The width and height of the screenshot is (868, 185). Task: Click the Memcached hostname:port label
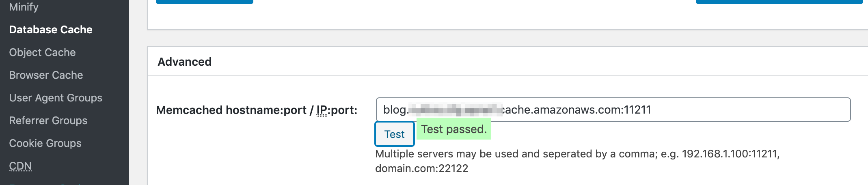point(257,110)
